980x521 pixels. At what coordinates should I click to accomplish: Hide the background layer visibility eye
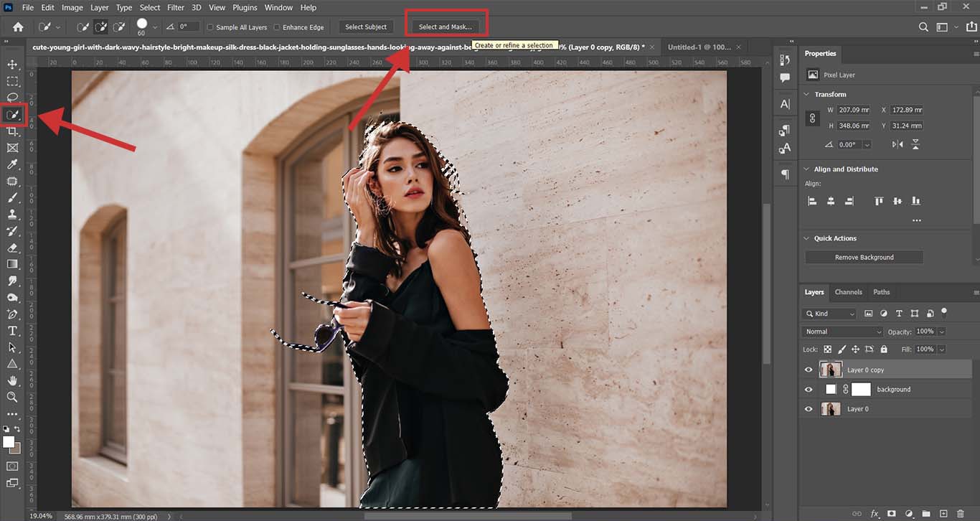click(x=809, y=389)
